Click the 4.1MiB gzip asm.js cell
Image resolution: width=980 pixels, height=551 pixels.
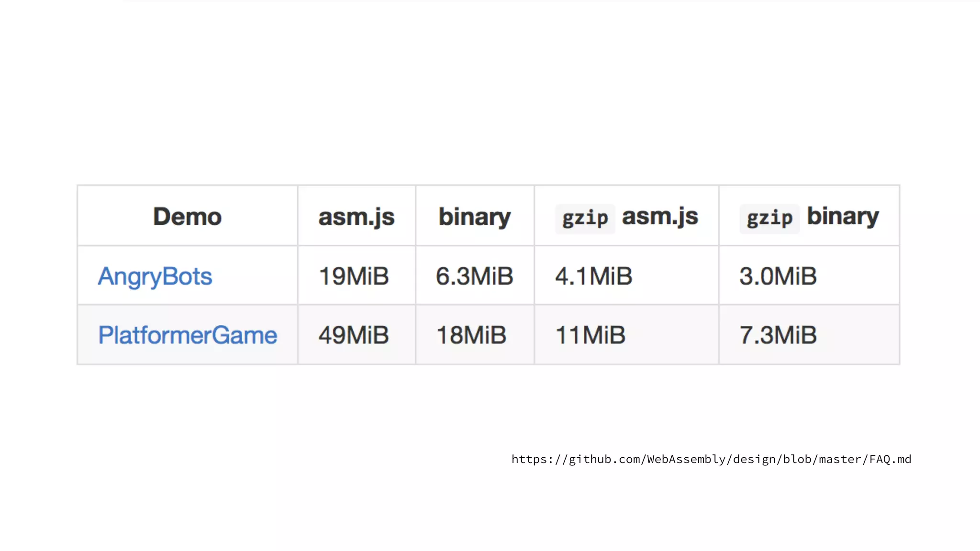(593, 276)
